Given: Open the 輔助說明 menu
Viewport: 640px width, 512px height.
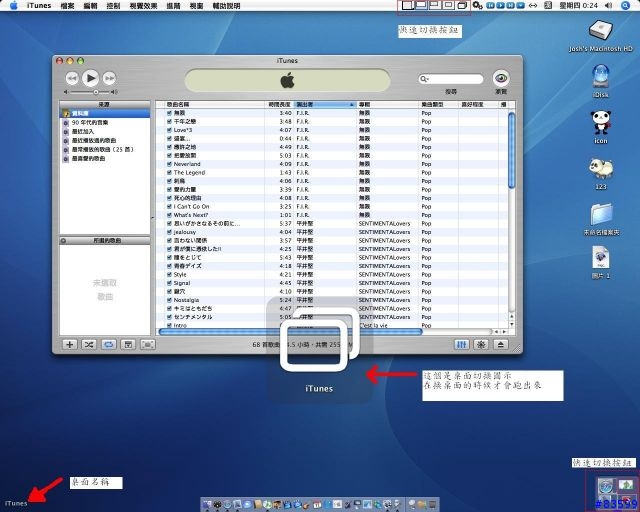Looking at the screenshot, I should coord(227,6).
